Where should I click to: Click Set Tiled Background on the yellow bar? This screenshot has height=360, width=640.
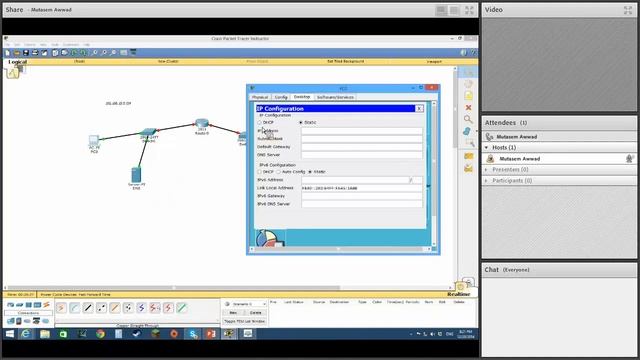point(346,61)
